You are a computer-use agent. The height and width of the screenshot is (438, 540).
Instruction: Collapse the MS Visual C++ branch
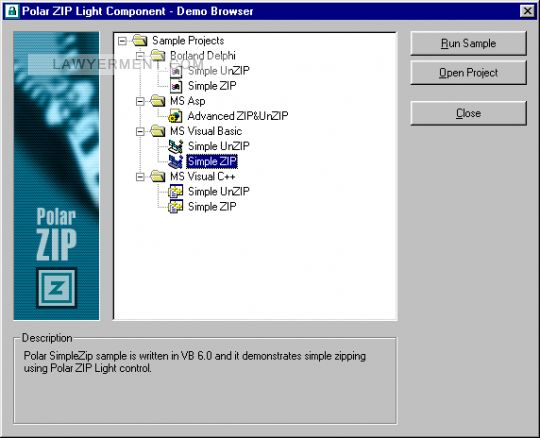(140, 177)
